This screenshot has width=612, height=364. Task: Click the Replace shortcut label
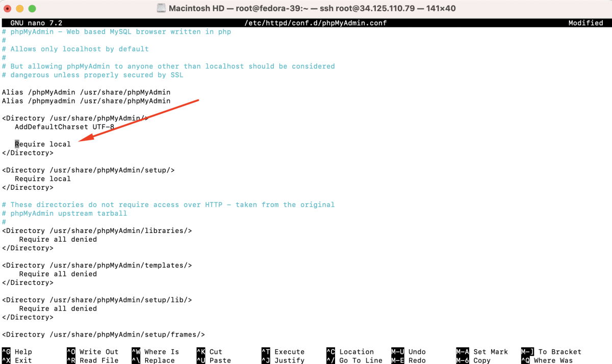(x=160, y=360)
